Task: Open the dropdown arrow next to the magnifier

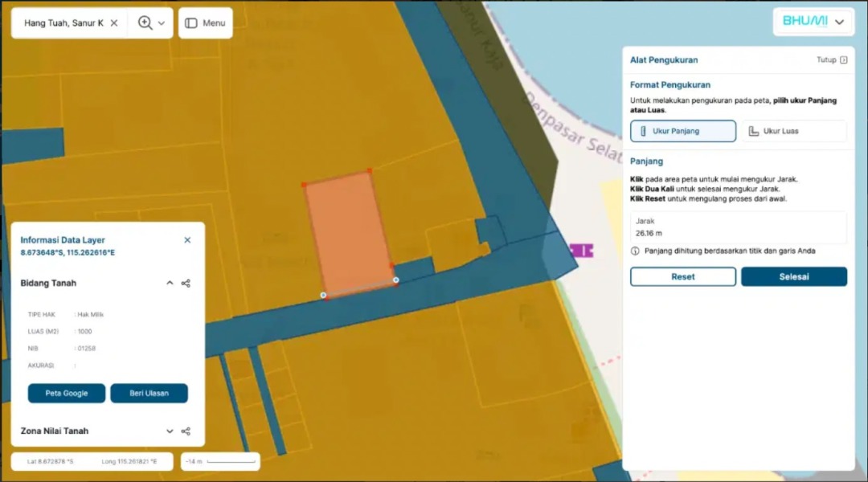Action: click(162, 23)
